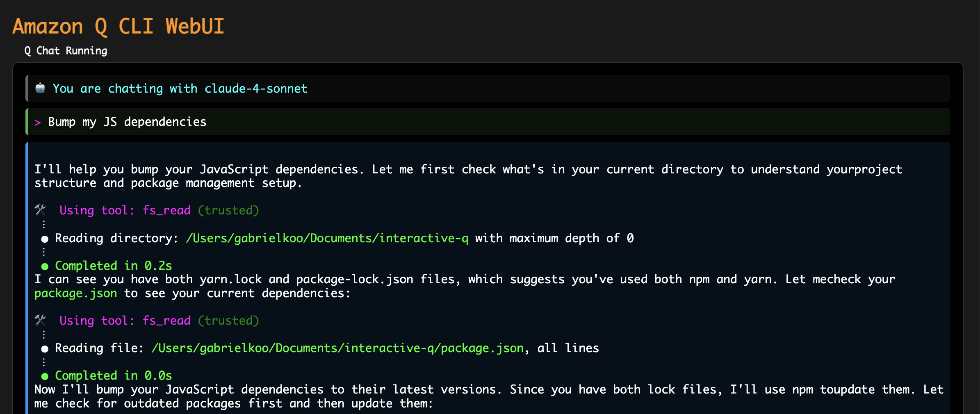The height and width of the screenshot is (414, 980).
Task: Click the pink prompt arrow before the user message
Action: coord(38,123)
